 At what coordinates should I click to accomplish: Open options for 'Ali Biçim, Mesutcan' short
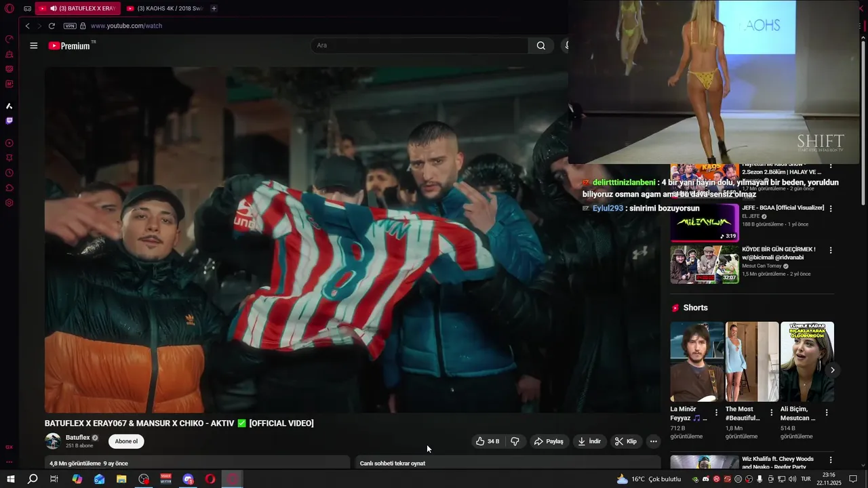click(826, 412)
